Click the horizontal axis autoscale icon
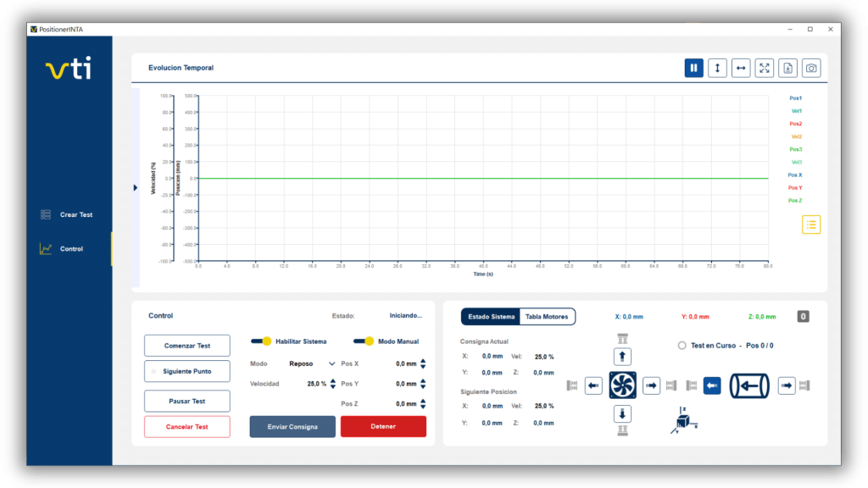 [741, 69]
